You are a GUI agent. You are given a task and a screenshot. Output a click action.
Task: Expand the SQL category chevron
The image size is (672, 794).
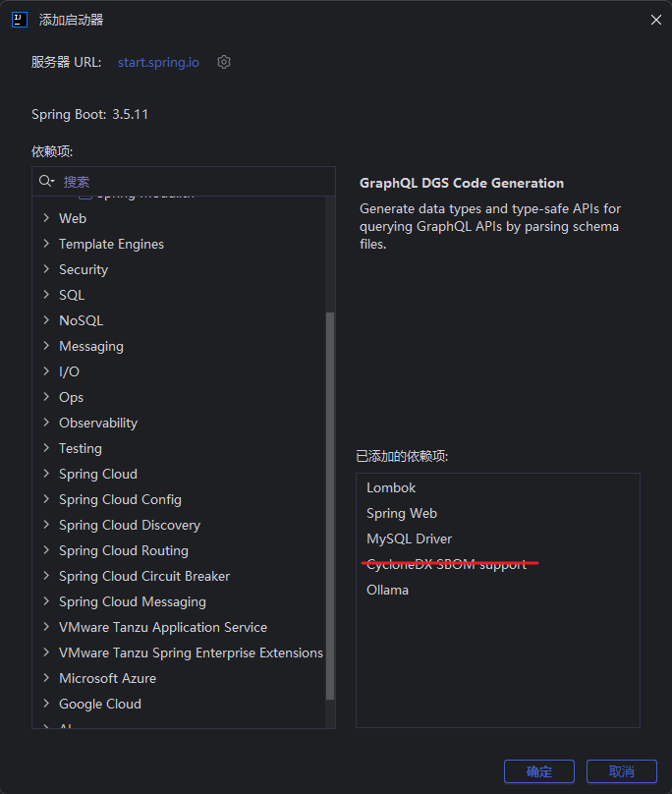[x=46, y=295]
